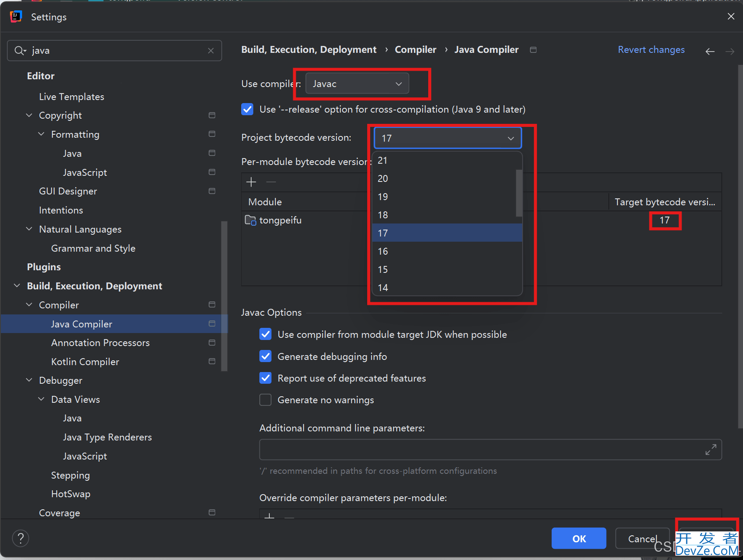
Task: Select version 14 in the list
Action: coord(447,287)
